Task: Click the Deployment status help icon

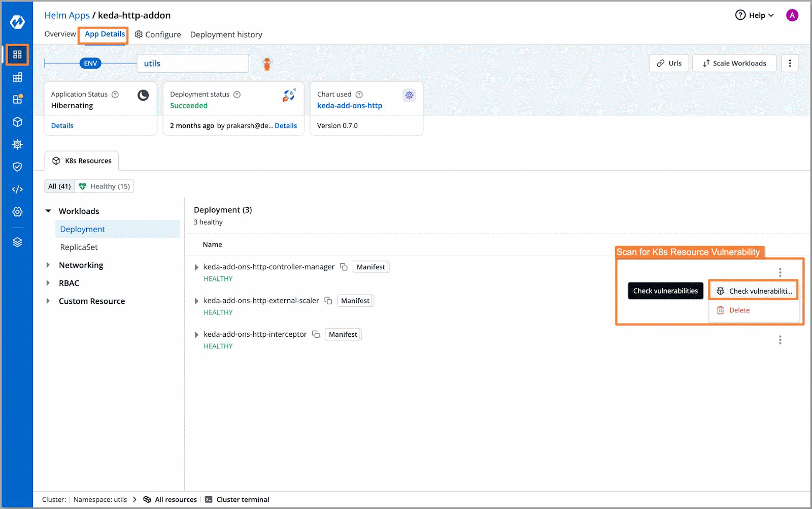Action: (x=237, y=94)
